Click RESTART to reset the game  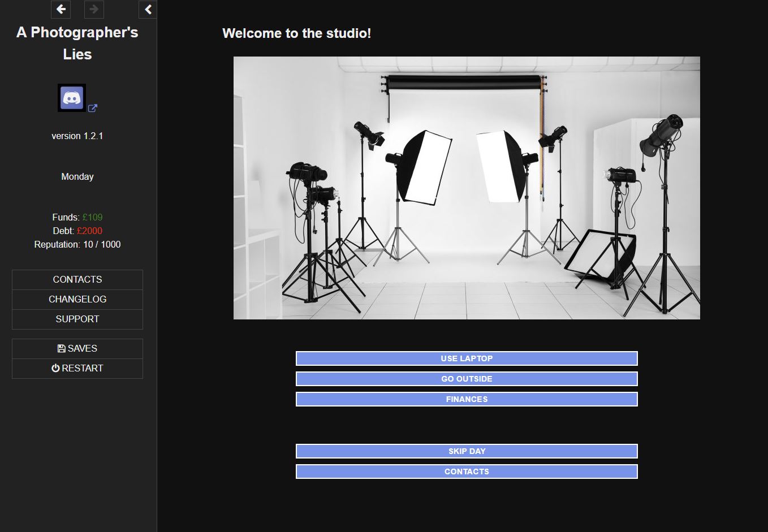tap(77, 368)
